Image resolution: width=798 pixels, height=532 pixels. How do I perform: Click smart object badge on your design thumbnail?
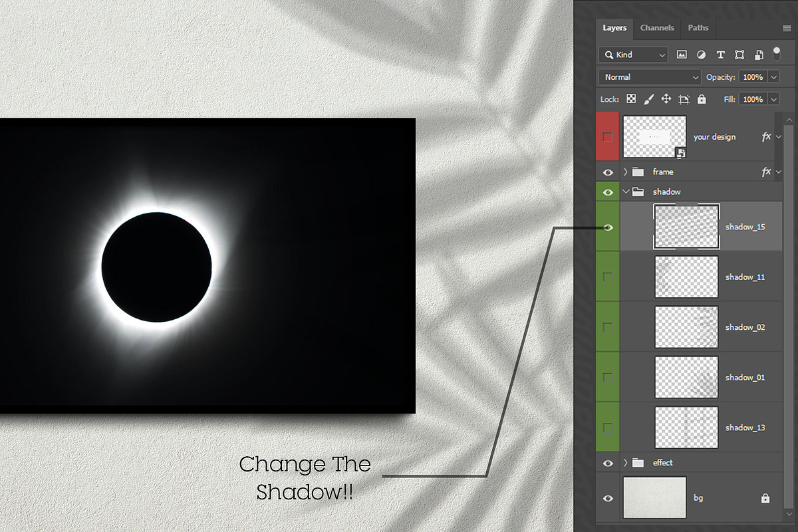tap(681, 153)
